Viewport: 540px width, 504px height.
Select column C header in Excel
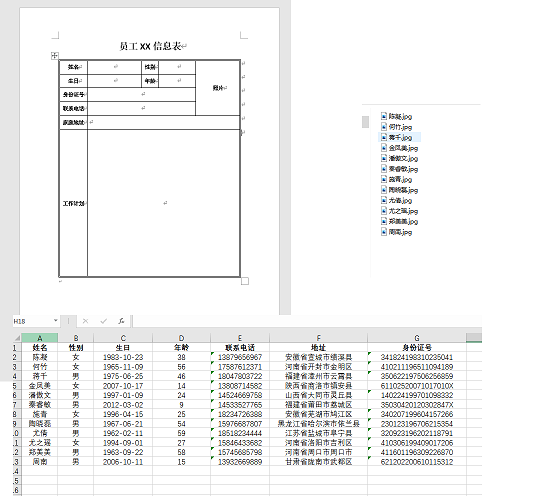tap(123, 338)
